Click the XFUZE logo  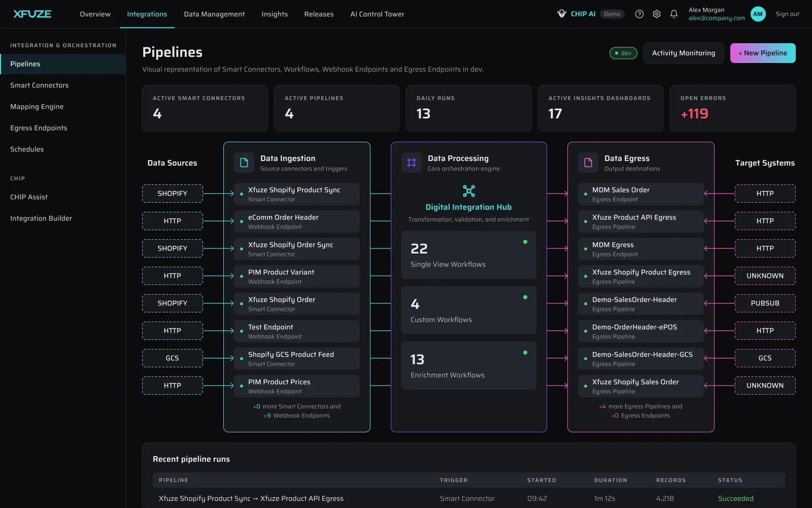(32, 14)
